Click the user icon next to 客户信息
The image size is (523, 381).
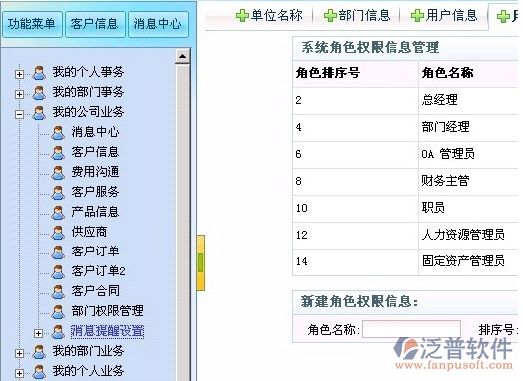tap(58, 152)
